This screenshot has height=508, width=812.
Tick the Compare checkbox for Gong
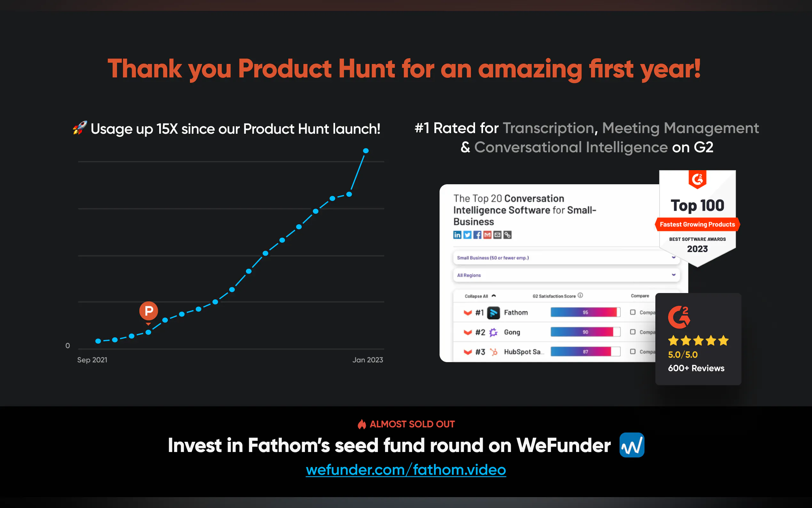[633, 332]
